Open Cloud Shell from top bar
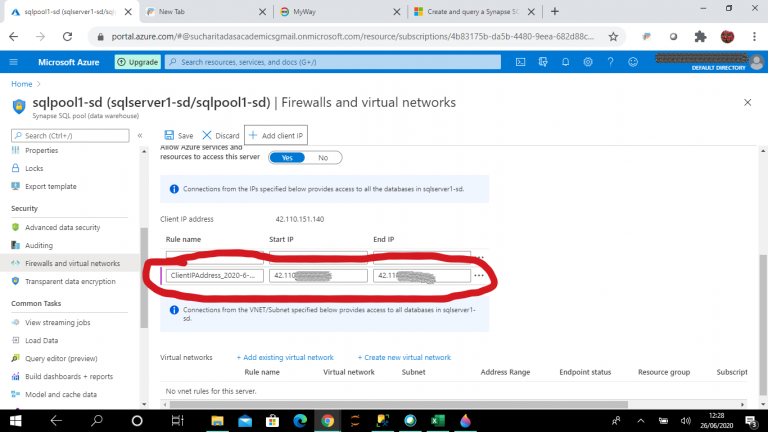The height and width of the screenshot is (432, 768). click(x=520, y=62)
